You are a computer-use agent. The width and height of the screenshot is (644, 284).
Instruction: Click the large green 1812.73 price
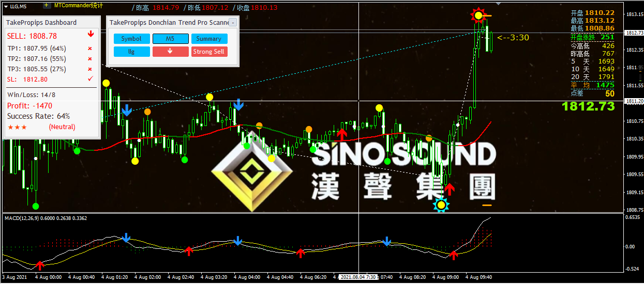tap(588, 106)
